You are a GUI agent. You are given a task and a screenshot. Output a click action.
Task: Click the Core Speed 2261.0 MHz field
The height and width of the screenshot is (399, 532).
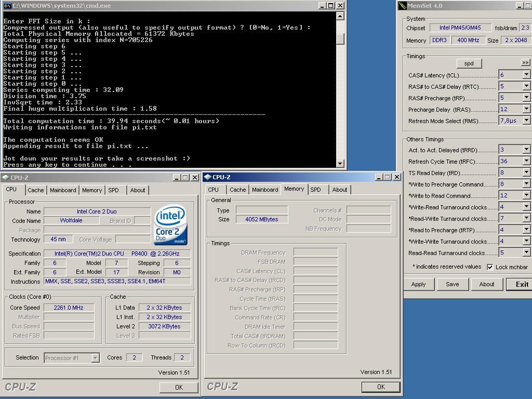(69, 308)
